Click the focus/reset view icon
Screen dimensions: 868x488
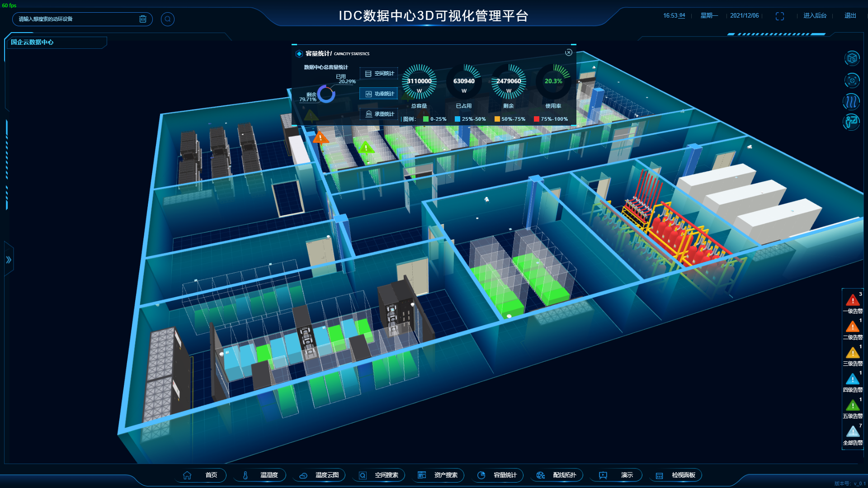852,81
